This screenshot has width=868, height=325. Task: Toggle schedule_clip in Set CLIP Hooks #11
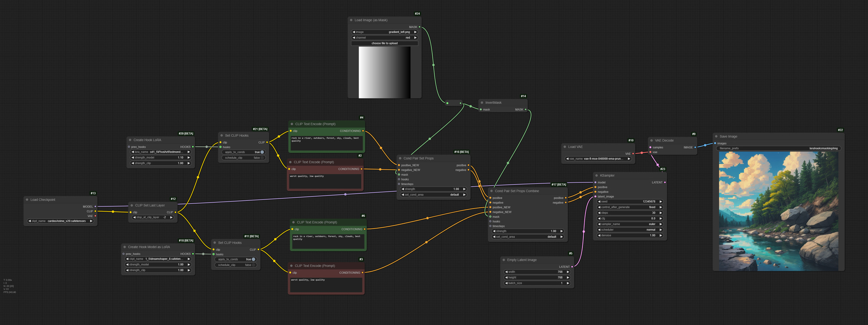[236, 265]
